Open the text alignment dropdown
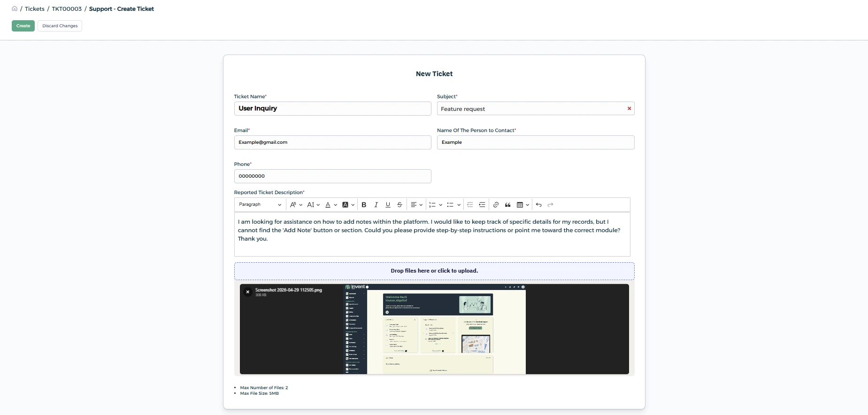This screenshot has width=868, height=415. [x=416, y=205]
